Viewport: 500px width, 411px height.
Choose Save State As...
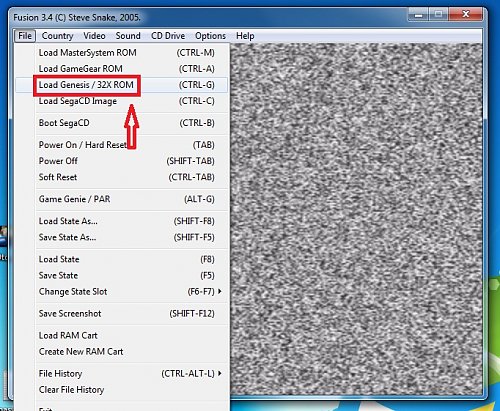point(122,237)
